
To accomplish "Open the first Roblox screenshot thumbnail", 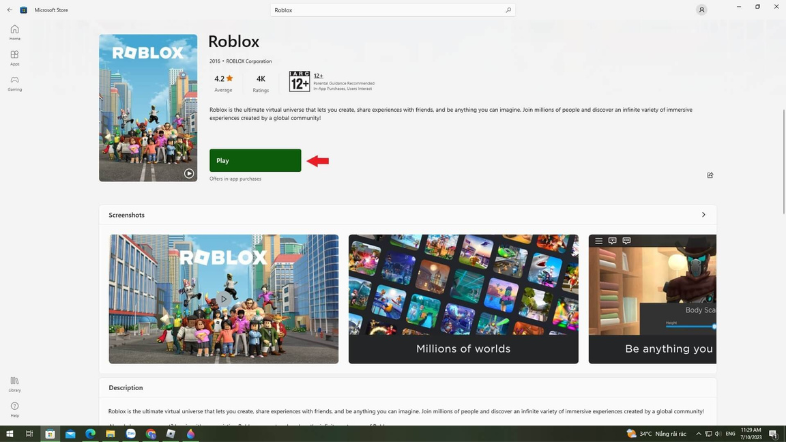I will tap(223, 298).
